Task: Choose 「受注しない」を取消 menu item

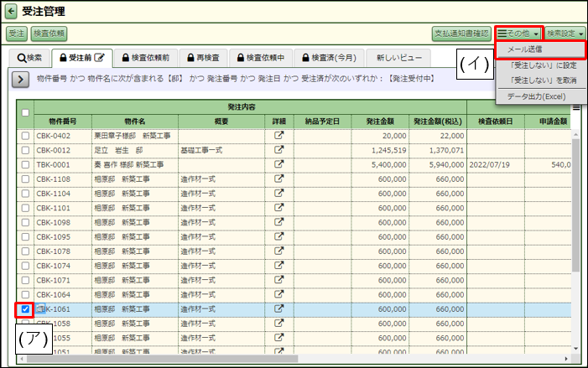Action: (x=541, y=80)
